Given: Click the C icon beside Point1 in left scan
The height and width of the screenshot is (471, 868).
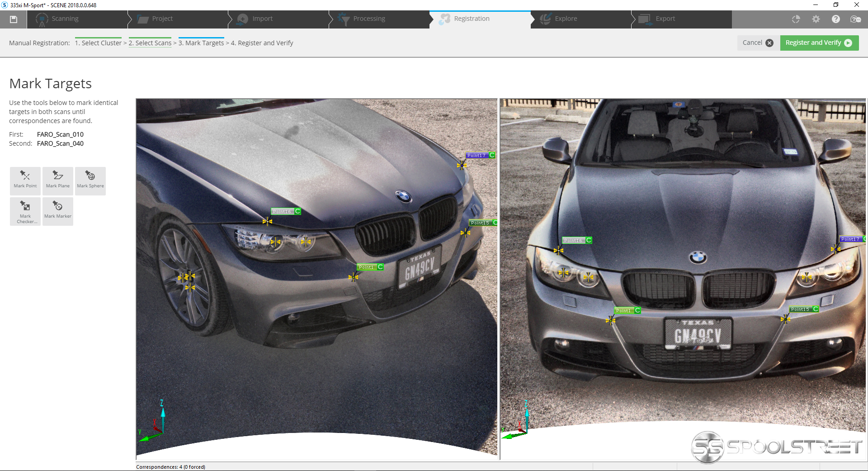Looking at the screenshot, I should (x=380, y=267).
